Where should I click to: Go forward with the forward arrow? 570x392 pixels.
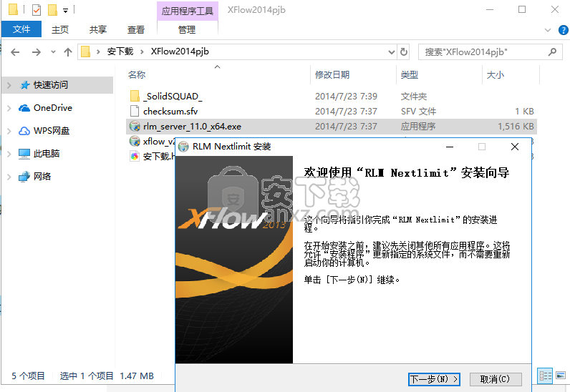[x=37, y=52]
